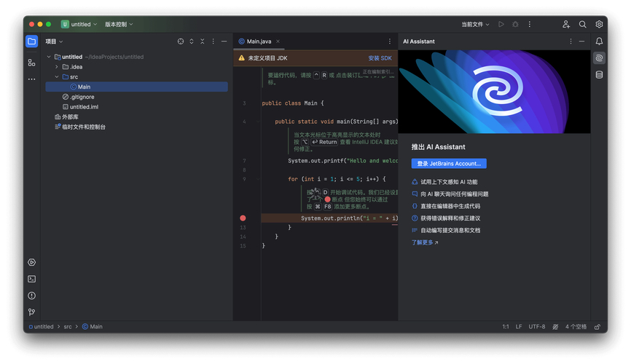
Task: Toggle the status bar inspection highlighting icon
Action: [555, 327]
